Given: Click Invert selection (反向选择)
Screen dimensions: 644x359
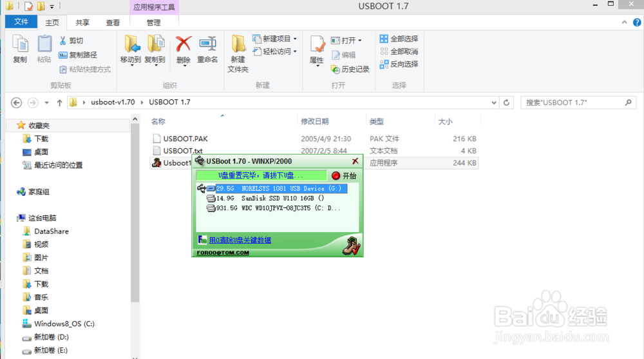Looking at the screenshot, I should coord(399,64).
